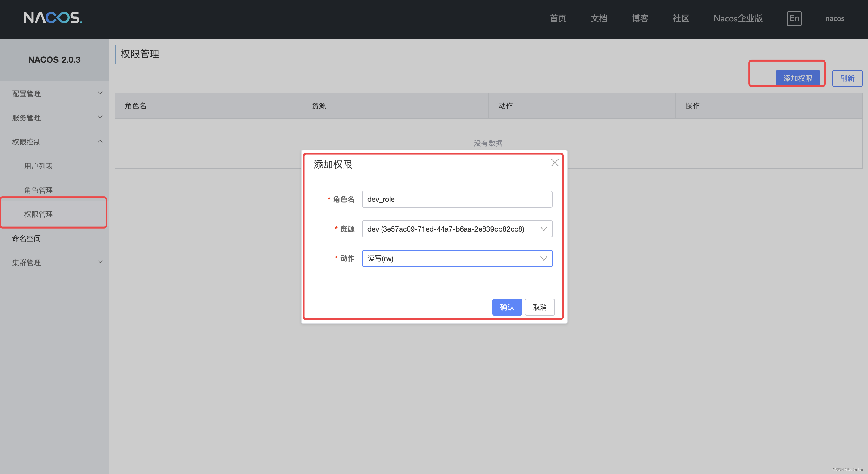Close the 添加权限 dialog with X

coord(555,163)
